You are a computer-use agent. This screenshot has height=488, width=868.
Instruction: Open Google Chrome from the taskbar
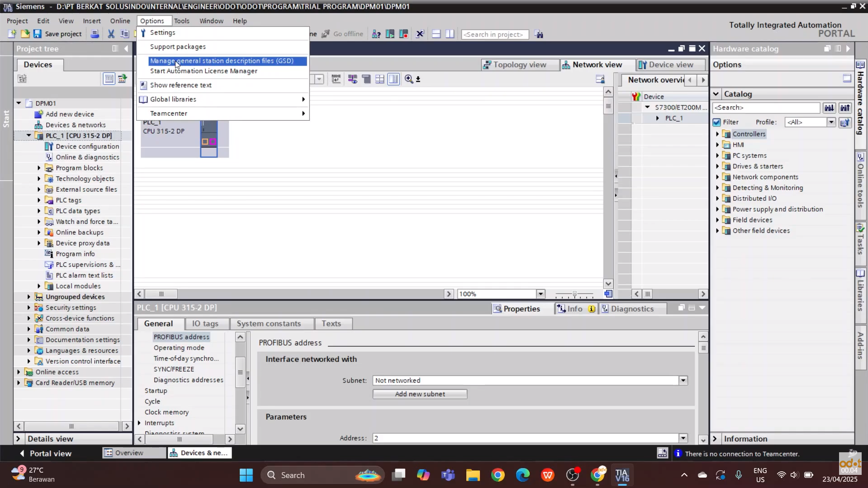(x=498, y=475)
